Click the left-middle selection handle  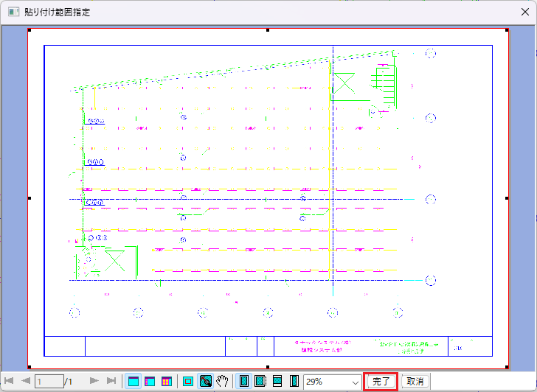[x=30, y=198]
